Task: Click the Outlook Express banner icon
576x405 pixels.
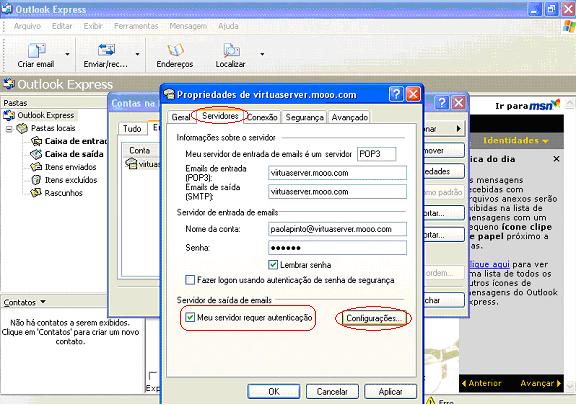Action: click(x=9, y=84)
